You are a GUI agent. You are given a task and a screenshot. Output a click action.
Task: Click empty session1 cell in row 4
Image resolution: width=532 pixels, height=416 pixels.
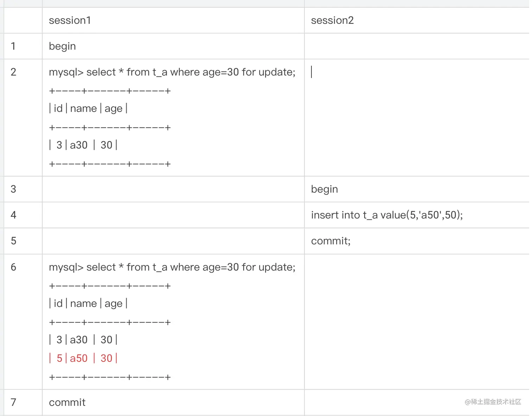[x=173, y=215]
